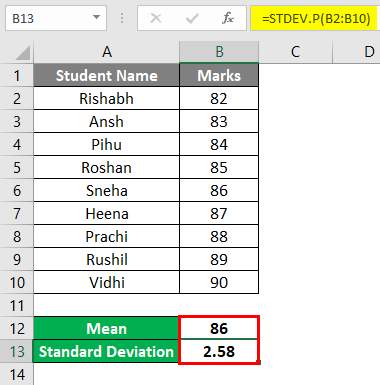Select Sneha's marks cell in row 6

pos(219,191)
